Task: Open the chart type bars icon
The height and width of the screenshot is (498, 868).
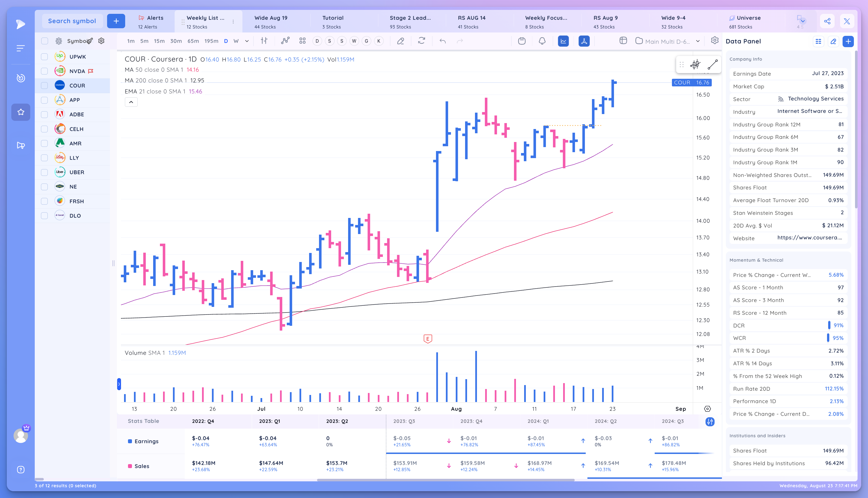Action: 264,41
